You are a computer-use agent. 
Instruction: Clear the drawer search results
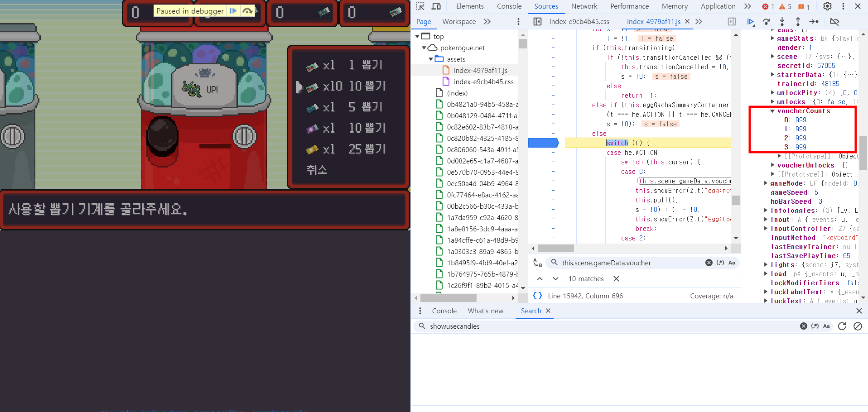[x=858, y=326]
